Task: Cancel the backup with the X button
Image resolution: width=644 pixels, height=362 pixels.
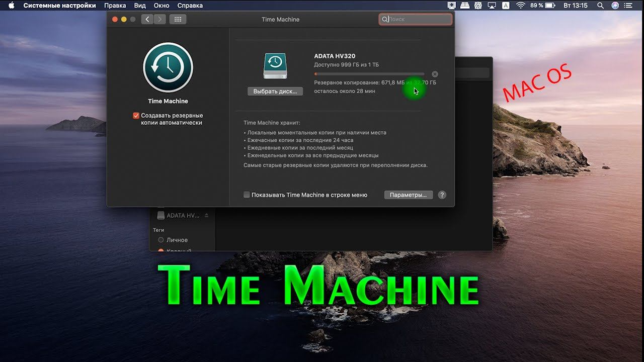Action: click(435, 74)
